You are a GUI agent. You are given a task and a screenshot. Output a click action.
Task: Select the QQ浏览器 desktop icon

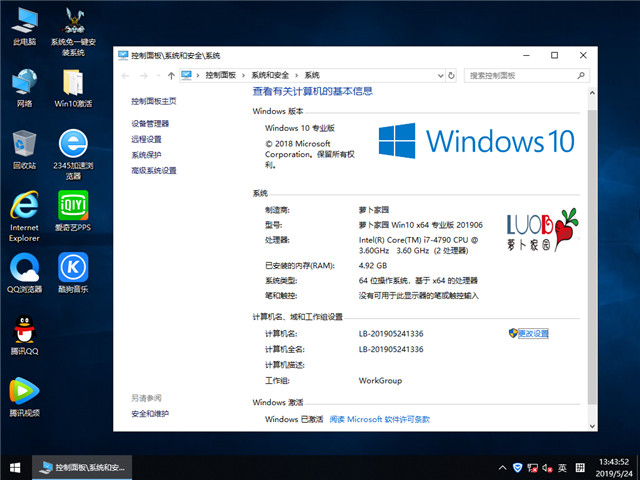click(24, 273)
